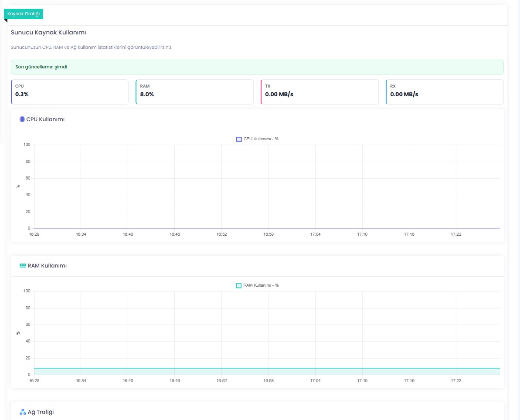Click the 'CPU Kullanımı - %' legend label
The width and height of the screenshot is (520, 420).
(261, 139)
